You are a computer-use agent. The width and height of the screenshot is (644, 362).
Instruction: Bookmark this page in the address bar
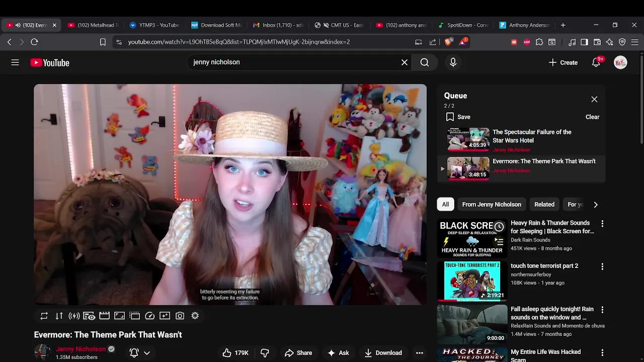pyautogui.click(x=103, y=42)
